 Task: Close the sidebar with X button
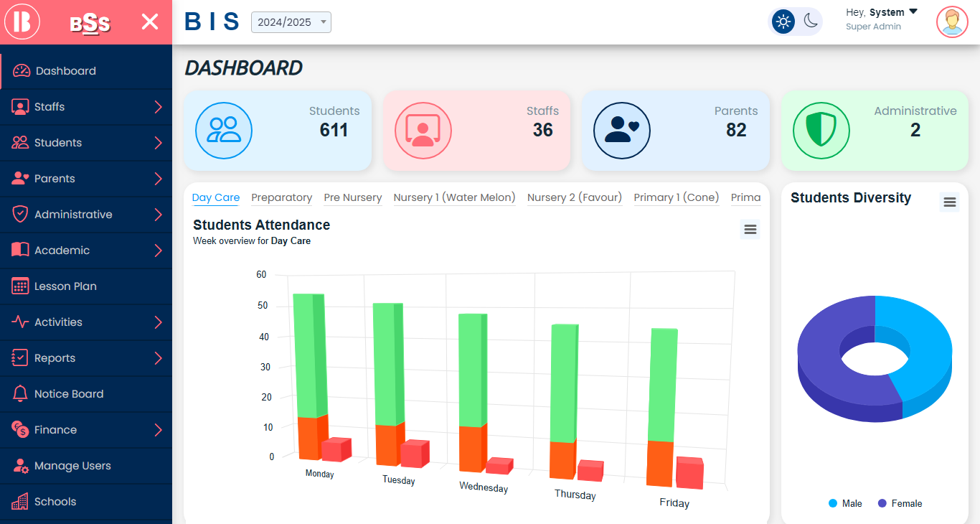tap(149, 22)
